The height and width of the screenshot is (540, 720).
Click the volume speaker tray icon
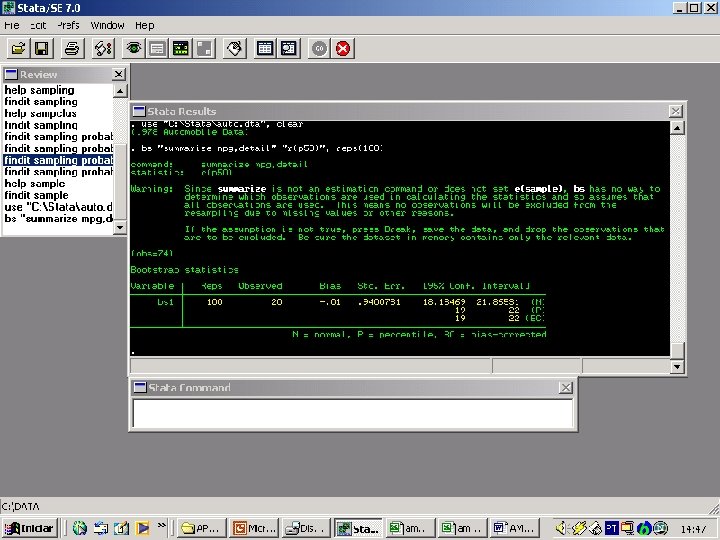tap(561, 529)
